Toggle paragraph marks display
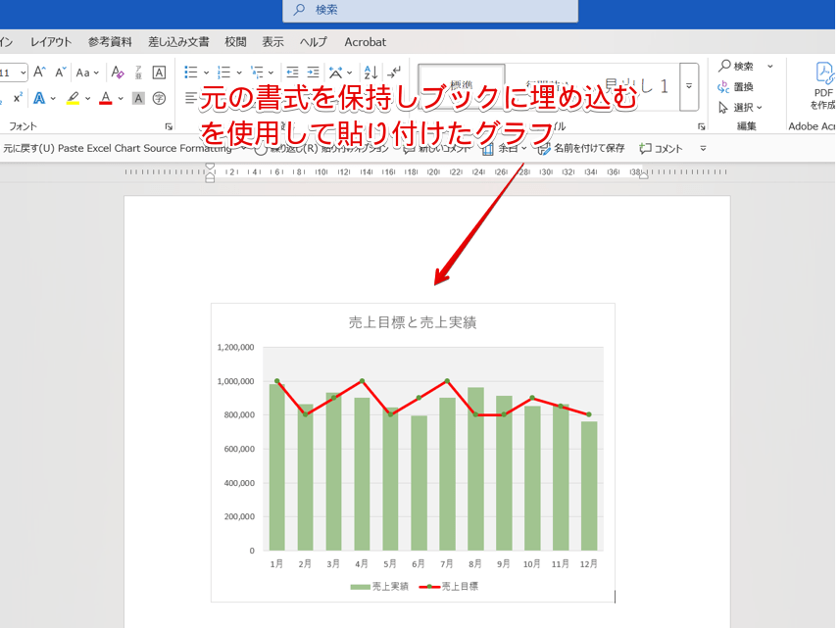 395,72
